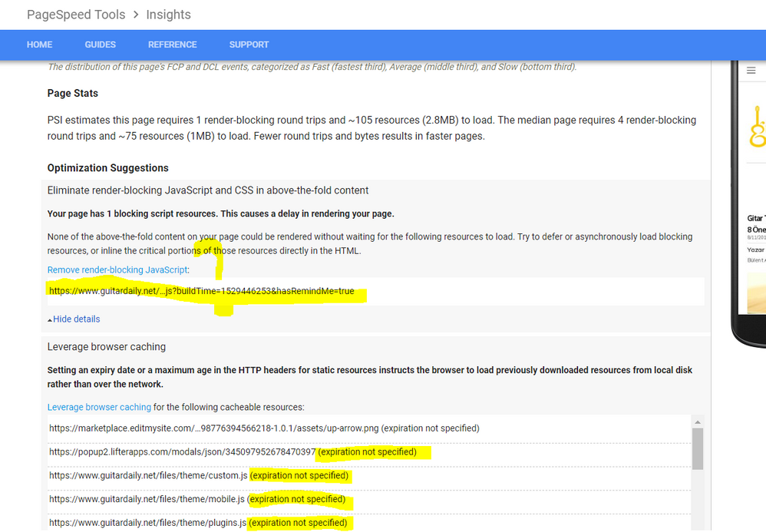Go to the HOME tab

tap(39, 45)
